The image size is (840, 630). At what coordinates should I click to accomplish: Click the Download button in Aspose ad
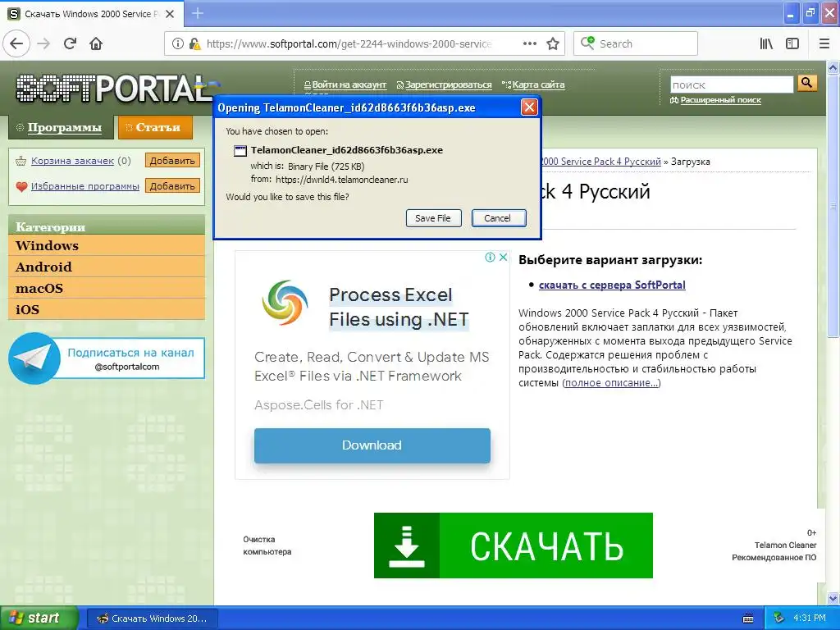pyautogui.click(x=372, y=445)
